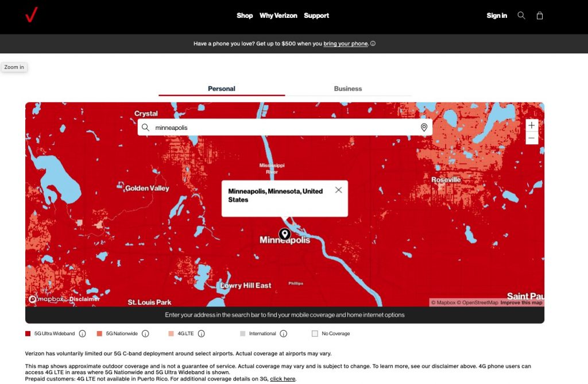Click the 4G LTE light swatch
The height and width of the screenshot is (384, 588).
(x=171, y=333)
